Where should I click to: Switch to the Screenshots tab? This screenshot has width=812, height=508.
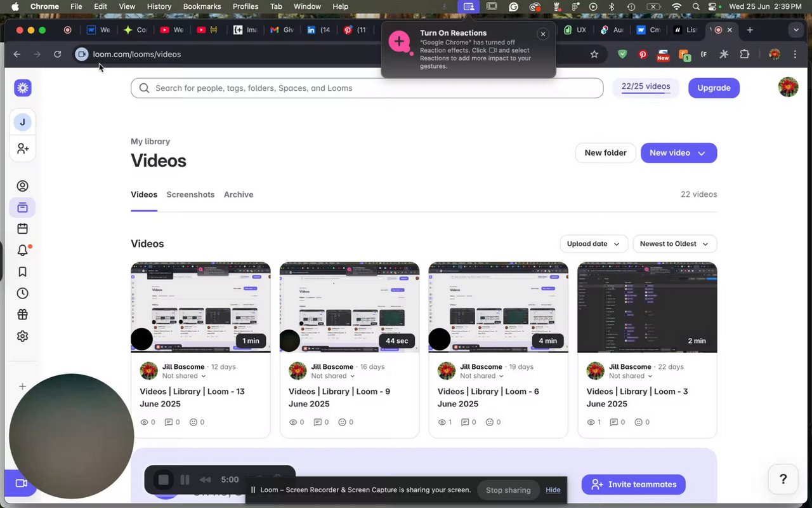point(190,194)
